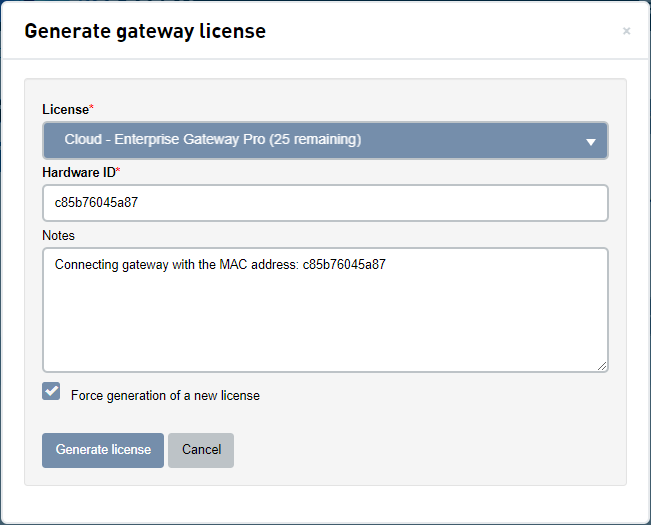The image size is (651, 525).
Task: Click the c85b76045a87 value in Hardware ID
Action: click(96, 203)
